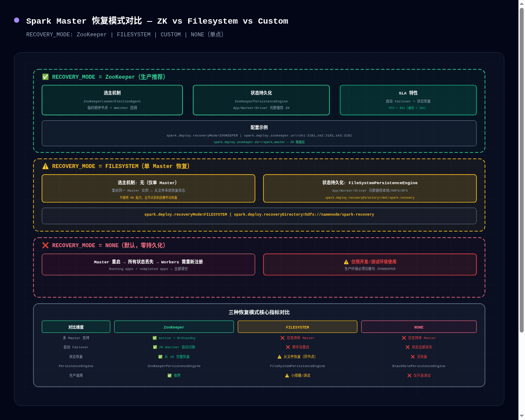Click the spark.deploy.recoveryMode=FILESYSTEM config line

pyautogui.click(x=259, y=215)
